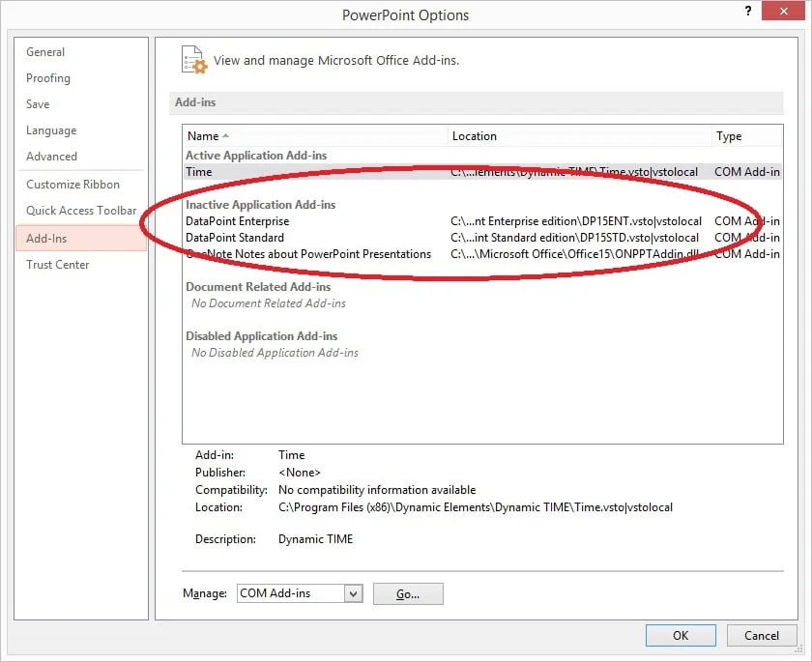
Task: Switch to the Proofing category
Action: (x=48, y=78)
